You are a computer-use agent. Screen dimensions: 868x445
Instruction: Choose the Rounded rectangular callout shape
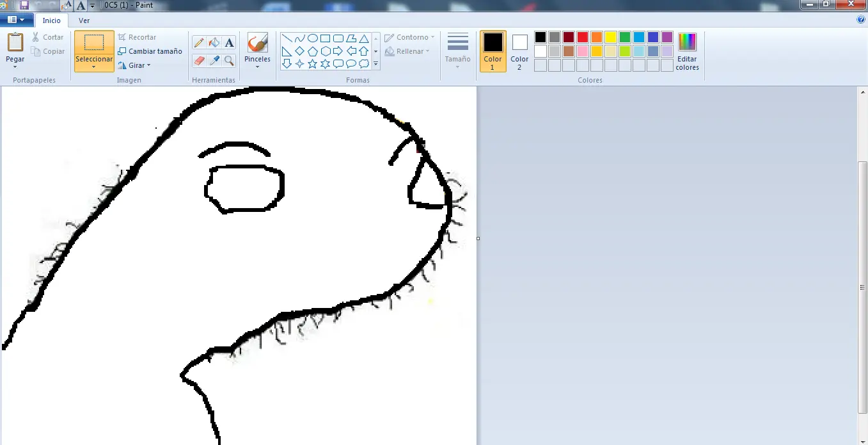[338, 63]
